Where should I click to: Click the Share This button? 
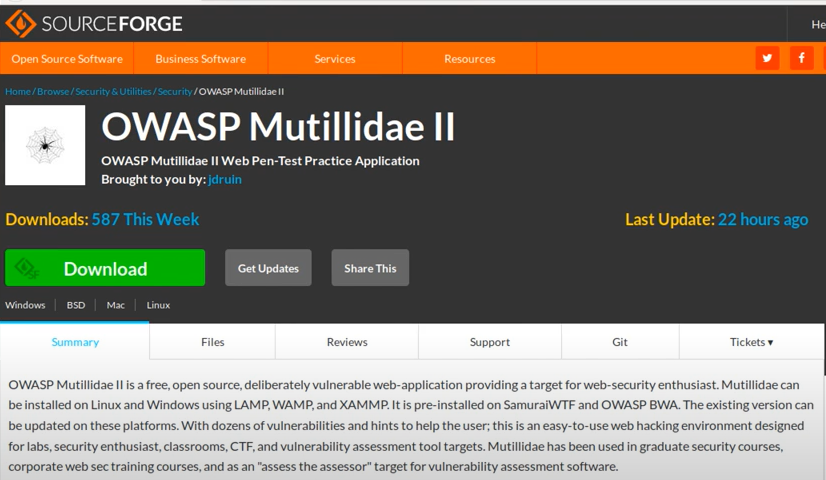(370, 268)
